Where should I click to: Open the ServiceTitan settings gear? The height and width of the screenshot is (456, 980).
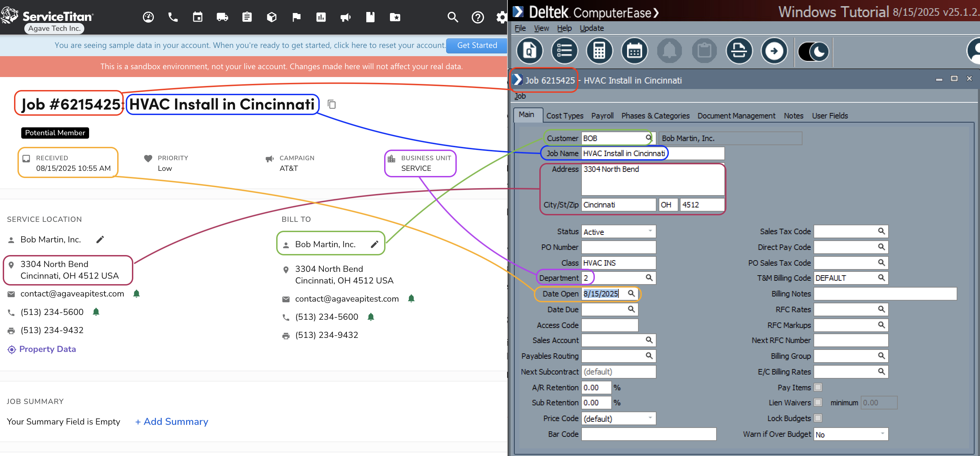click(502, 17)
